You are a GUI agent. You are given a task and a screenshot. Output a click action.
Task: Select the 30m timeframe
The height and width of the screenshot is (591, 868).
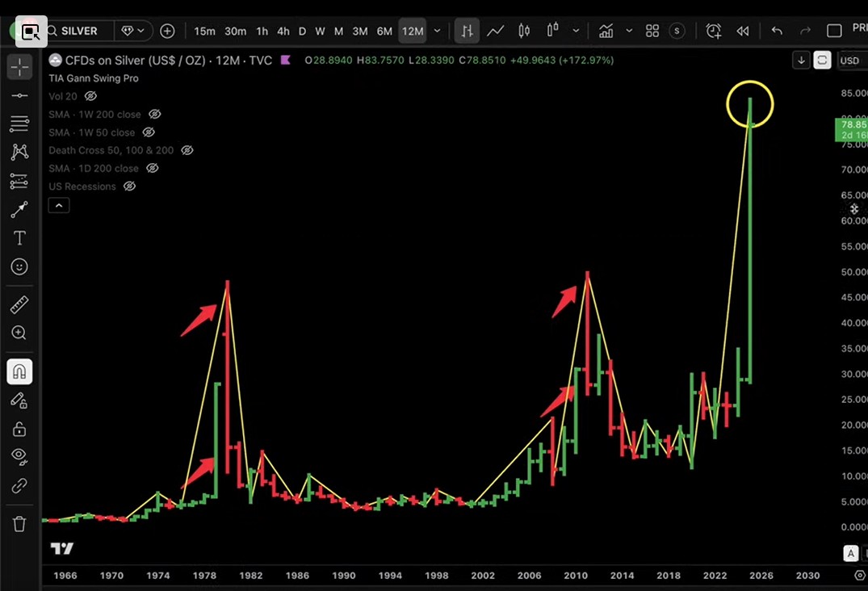[x=235, y=31]
